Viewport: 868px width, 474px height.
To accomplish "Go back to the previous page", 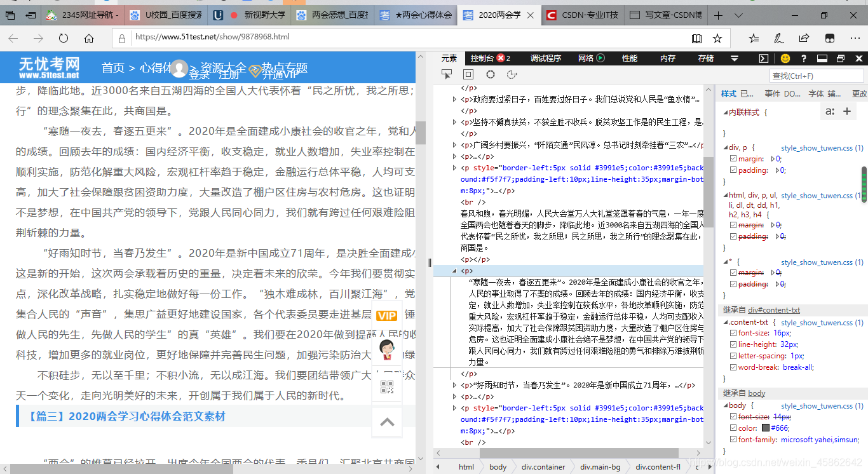I will tap(13, 38).
